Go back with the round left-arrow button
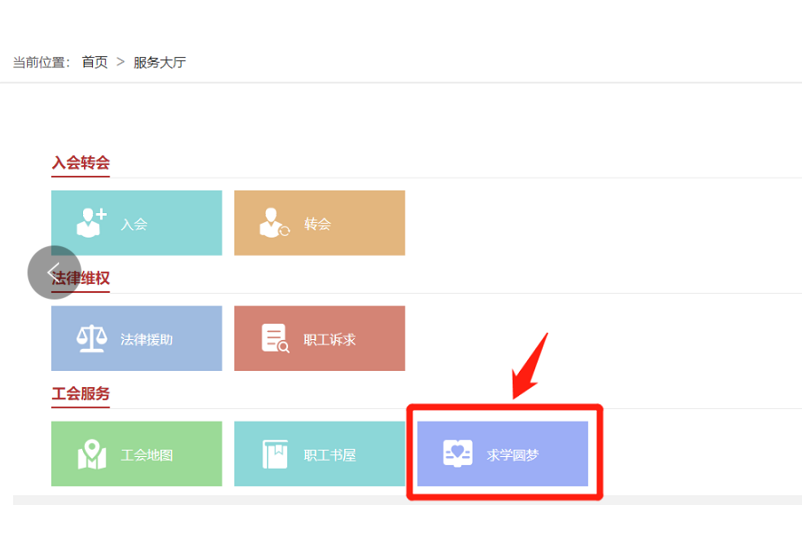This screenshot has height=546, width=802. [54, 272]
